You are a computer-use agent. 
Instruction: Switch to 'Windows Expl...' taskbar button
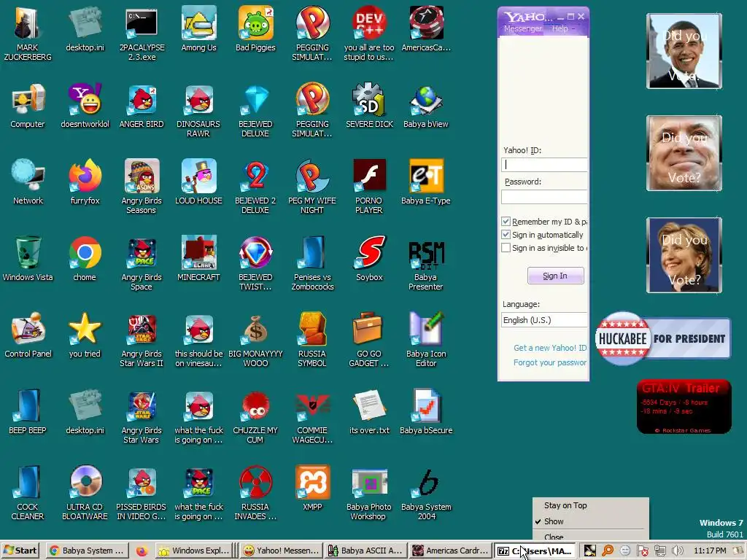click(x=195, y=551)
